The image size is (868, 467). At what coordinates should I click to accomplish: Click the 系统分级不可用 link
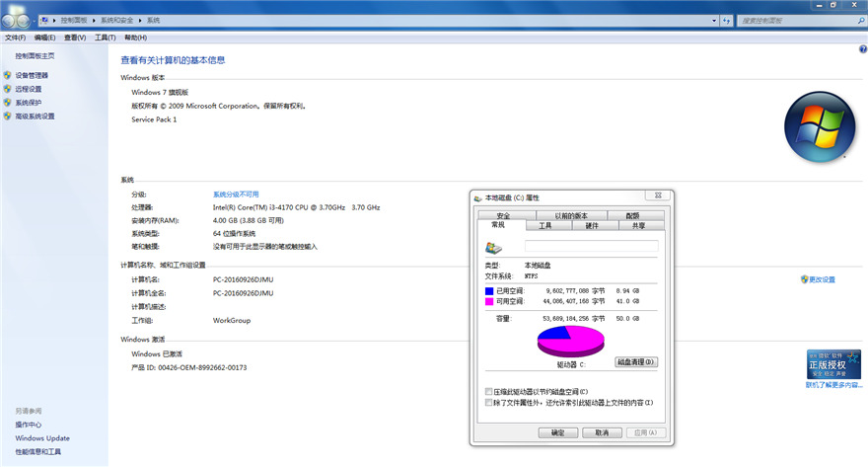[236, 195]
